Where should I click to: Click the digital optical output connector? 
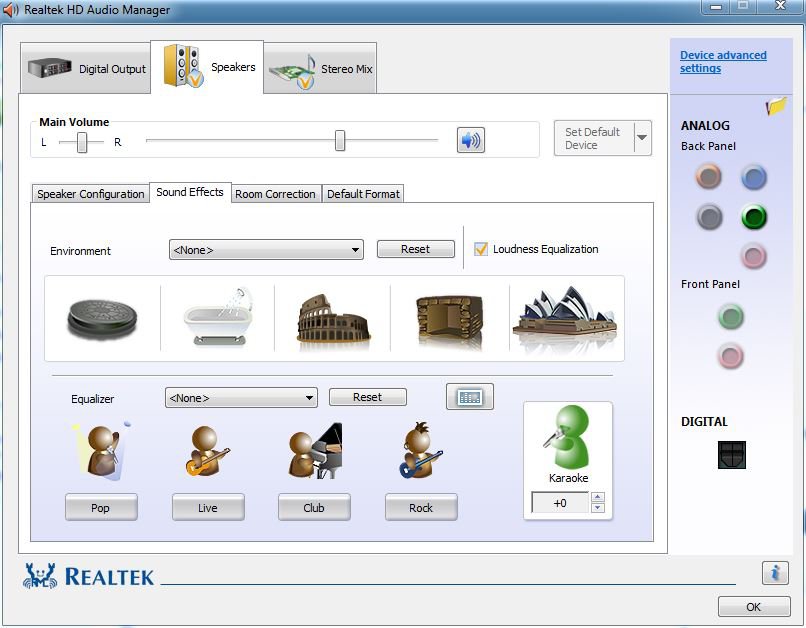tap(731, 455)
